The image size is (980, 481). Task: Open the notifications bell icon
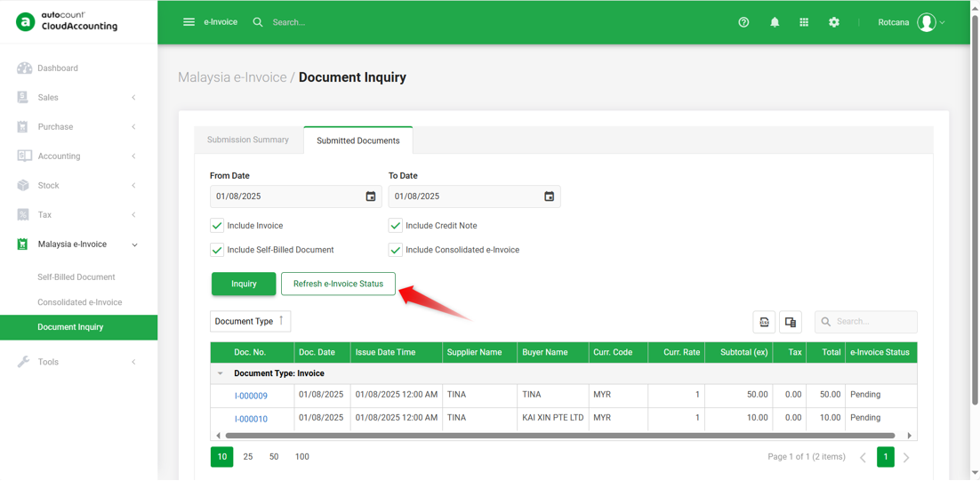pos(775,22)
